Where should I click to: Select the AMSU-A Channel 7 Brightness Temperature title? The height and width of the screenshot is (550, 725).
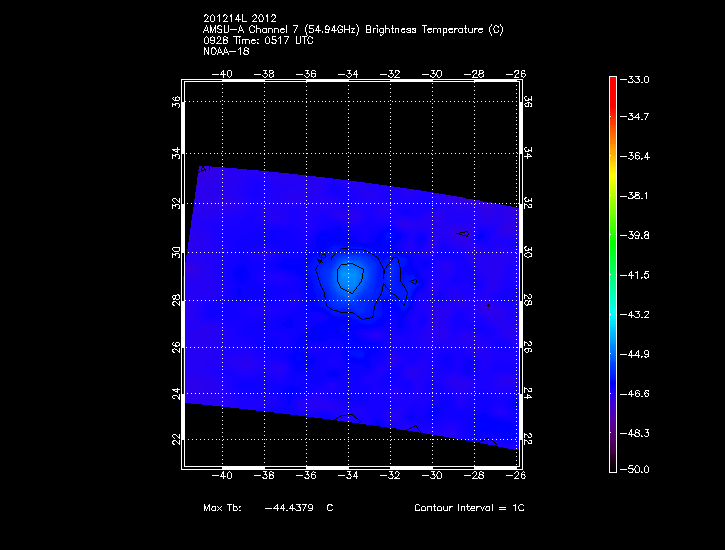click(352, 30)
